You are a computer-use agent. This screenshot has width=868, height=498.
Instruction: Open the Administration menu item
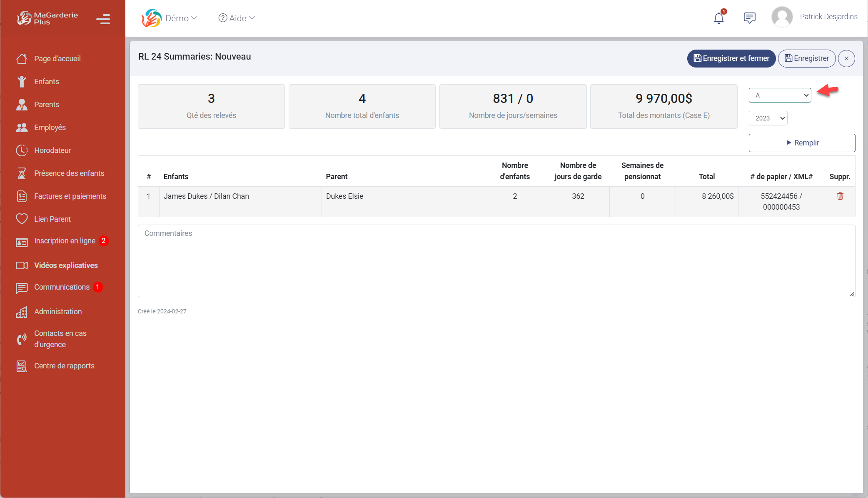point(58,312)
